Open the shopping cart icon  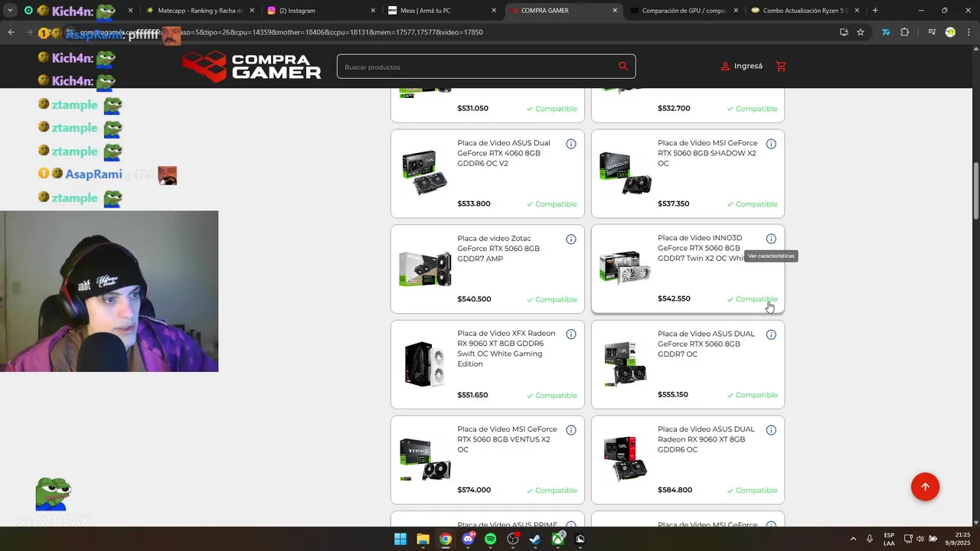(781, 67)
